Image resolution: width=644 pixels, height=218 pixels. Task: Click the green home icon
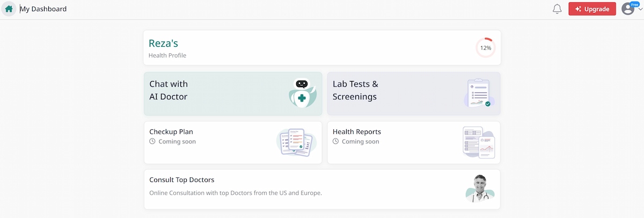(9, 9)
